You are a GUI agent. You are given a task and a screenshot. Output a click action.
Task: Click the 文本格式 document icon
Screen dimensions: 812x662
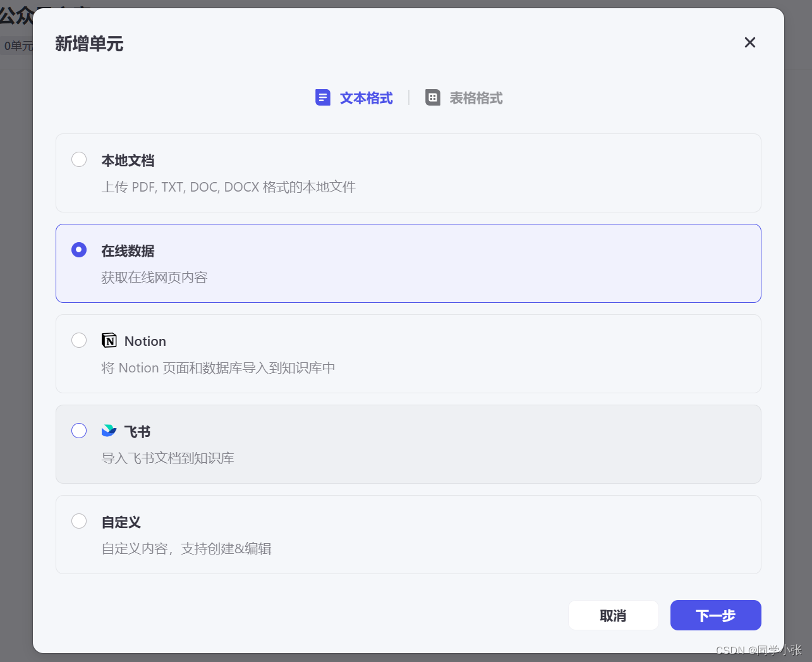coord(323,97)
